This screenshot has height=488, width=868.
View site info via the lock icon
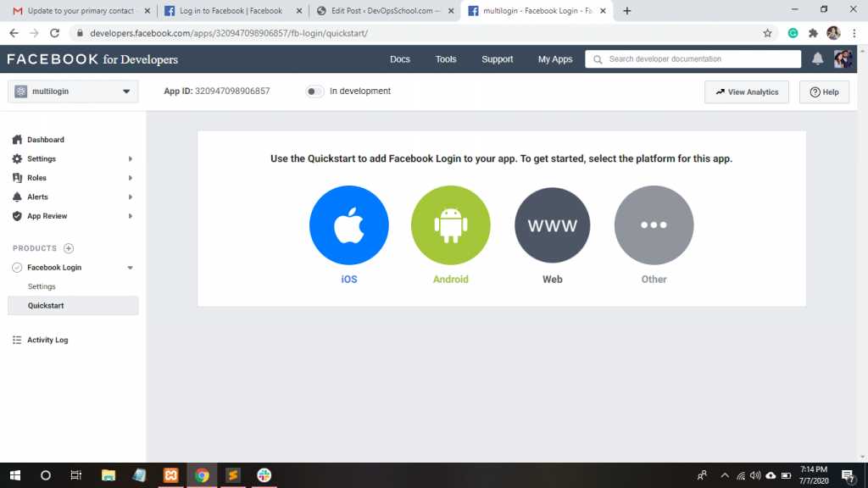[x=80, y=33]
